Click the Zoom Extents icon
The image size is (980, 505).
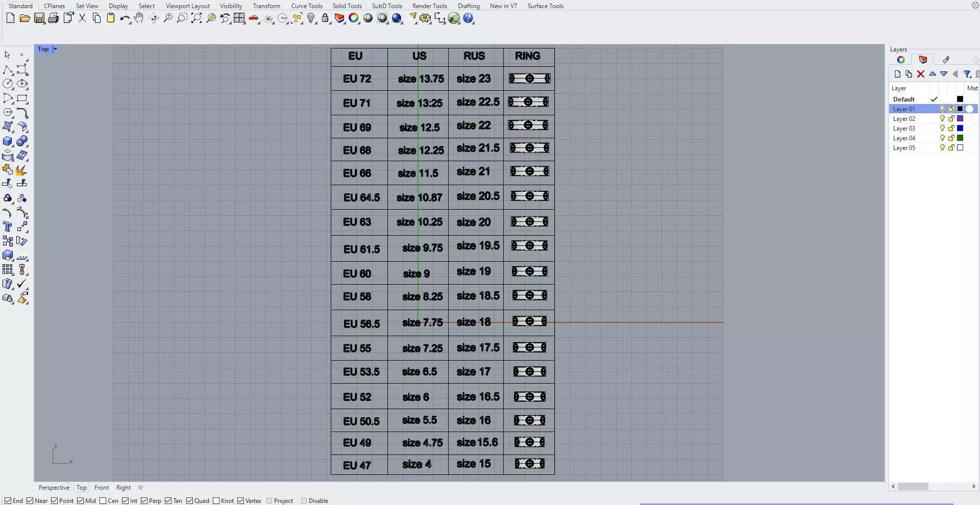pos(197,18)
